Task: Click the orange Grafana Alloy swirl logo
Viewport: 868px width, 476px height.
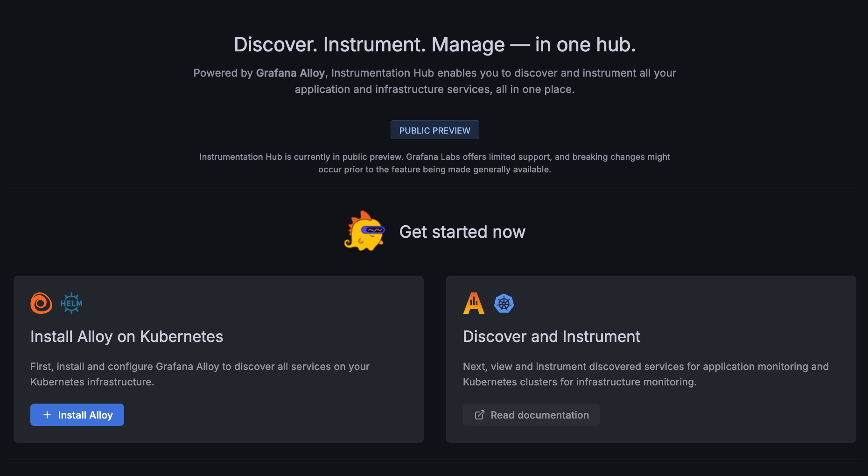Action: click(41, 303)
